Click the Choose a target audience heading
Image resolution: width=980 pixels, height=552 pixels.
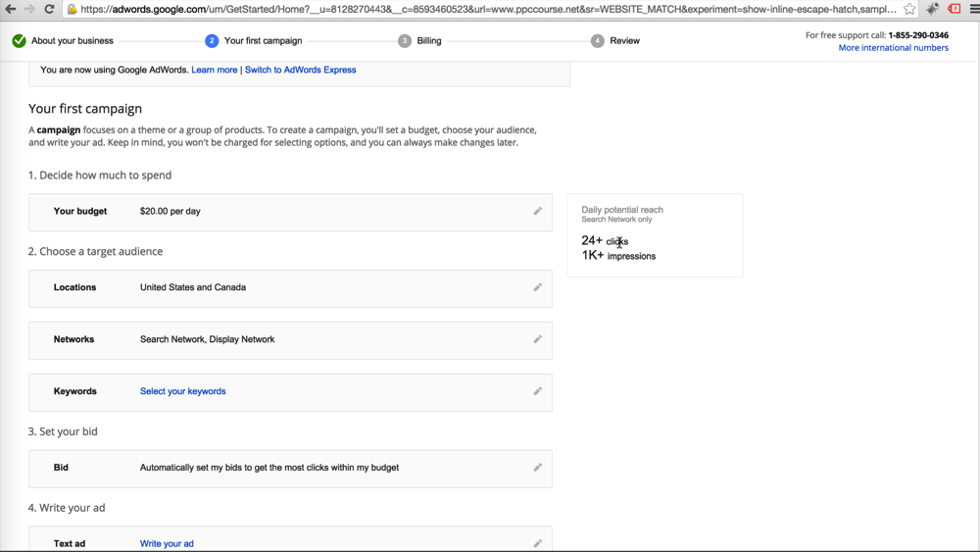96,251
